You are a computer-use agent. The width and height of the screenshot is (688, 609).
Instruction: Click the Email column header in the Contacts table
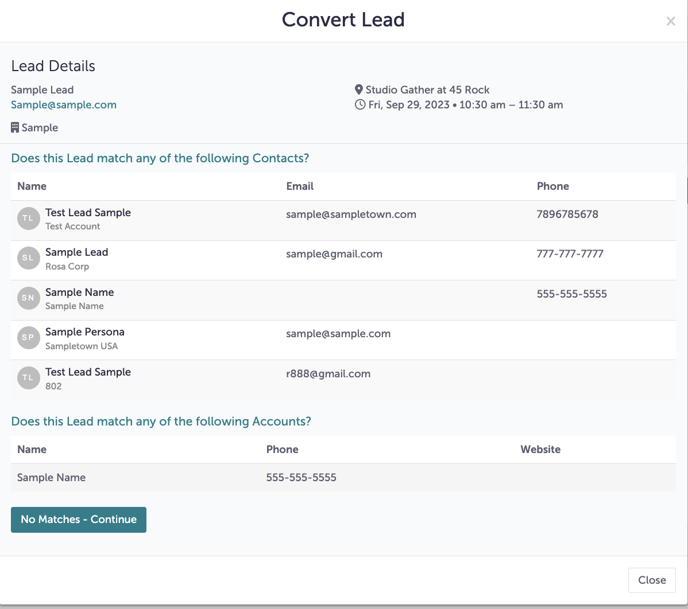300,186
